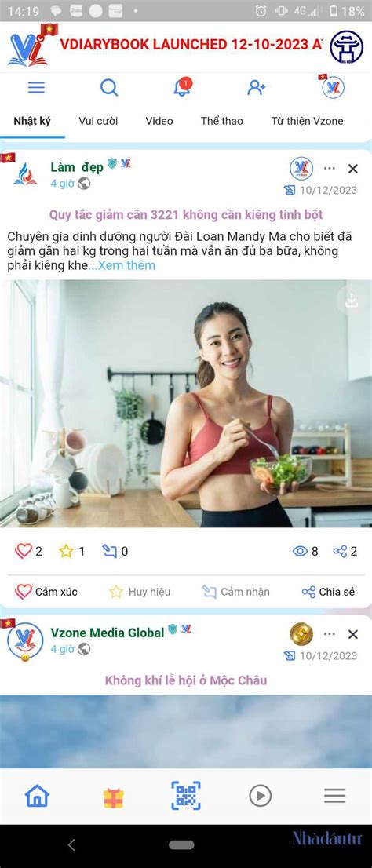Screen dimensions: 372x868
Task: Open the hamburger menu in top bar
Action: pos(37,87)
